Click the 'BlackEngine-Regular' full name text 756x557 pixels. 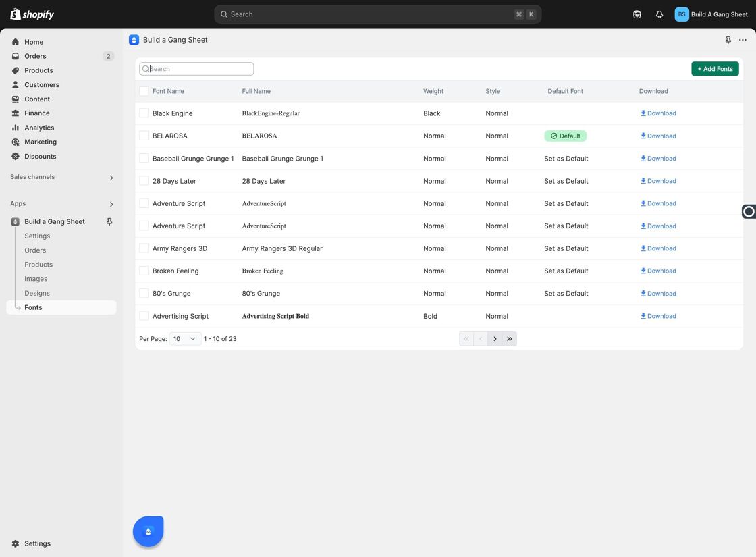[x=271, y=113]
